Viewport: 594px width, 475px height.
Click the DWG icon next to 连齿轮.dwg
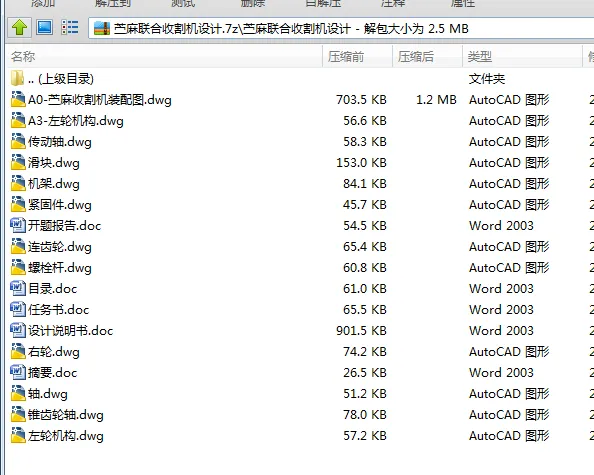(x=18, y=246)
